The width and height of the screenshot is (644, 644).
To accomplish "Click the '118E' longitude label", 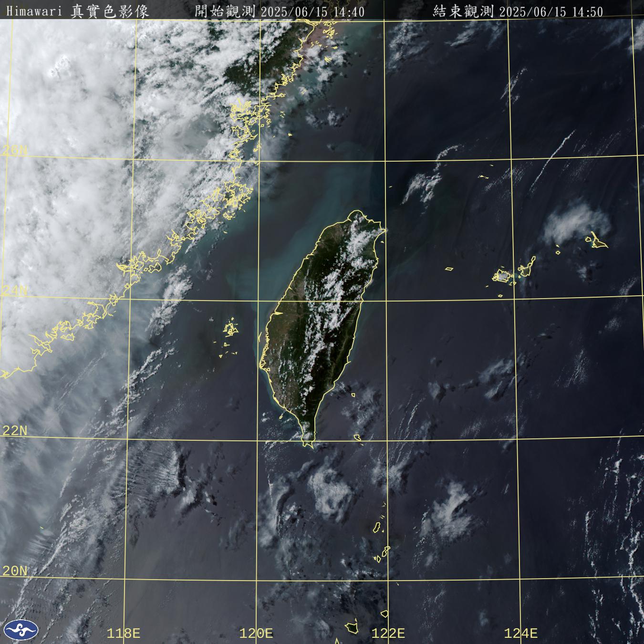I will (124, 634).
